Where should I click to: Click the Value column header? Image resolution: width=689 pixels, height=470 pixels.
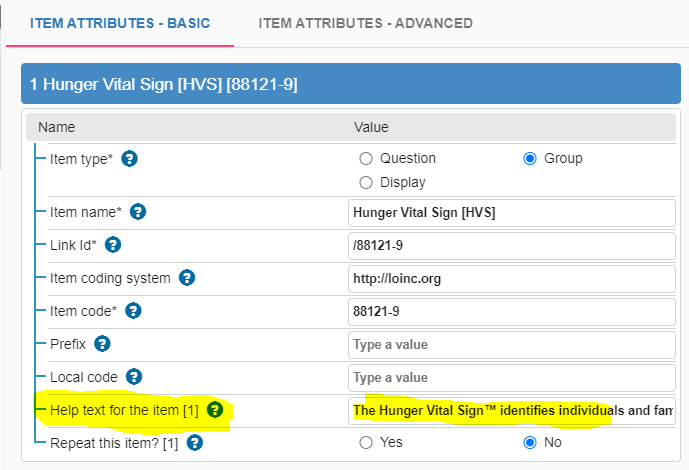click(371, 127)
